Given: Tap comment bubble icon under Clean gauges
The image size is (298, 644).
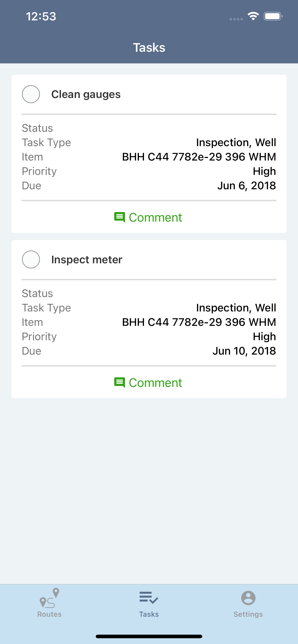Looking at the screenshot, I should tap(119, 217).
